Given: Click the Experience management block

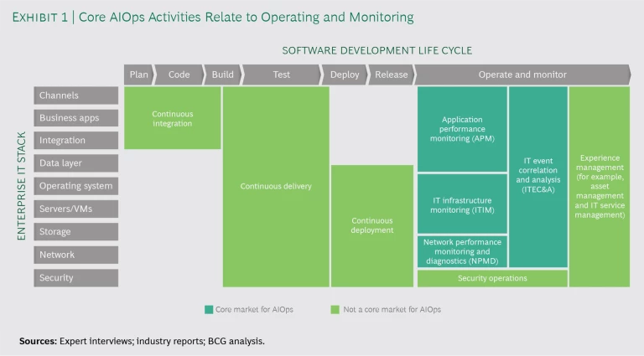Looking at the screenshot, I should [x=599, y=186].
